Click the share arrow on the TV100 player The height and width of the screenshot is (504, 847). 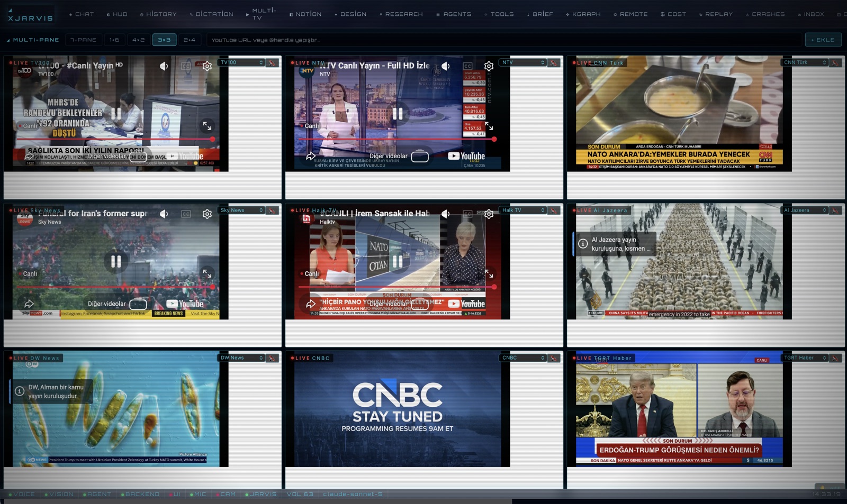click(29, 156)
